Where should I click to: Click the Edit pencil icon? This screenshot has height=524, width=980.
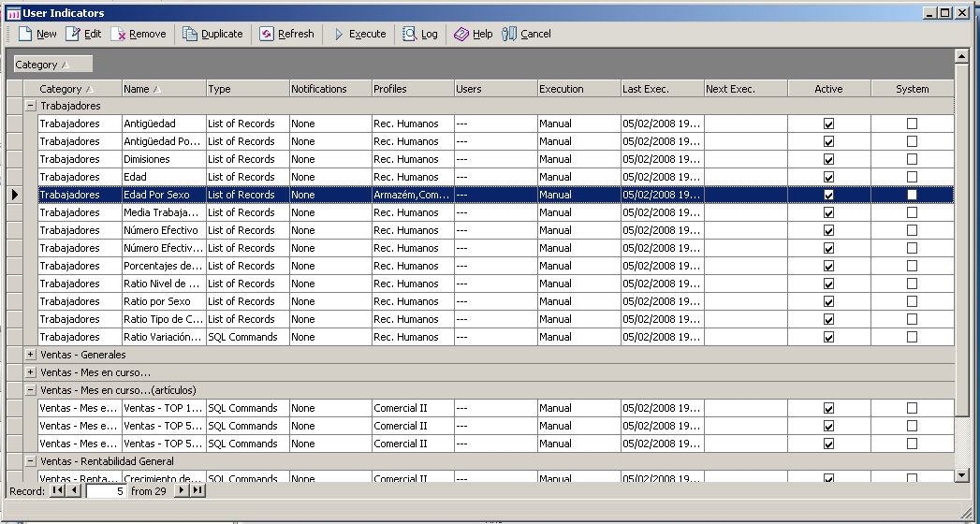click(73, 34)
